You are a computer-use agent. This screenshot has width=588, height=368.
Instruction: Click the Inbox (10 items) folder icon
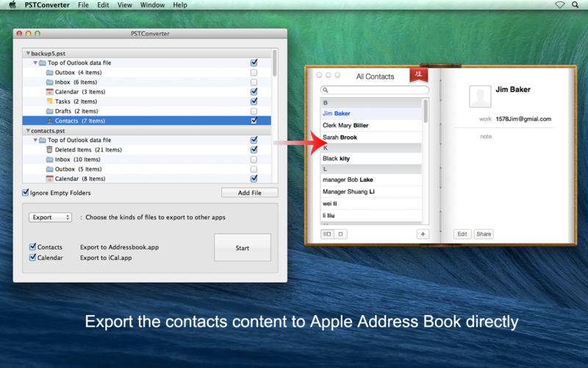tap(49, 160)
